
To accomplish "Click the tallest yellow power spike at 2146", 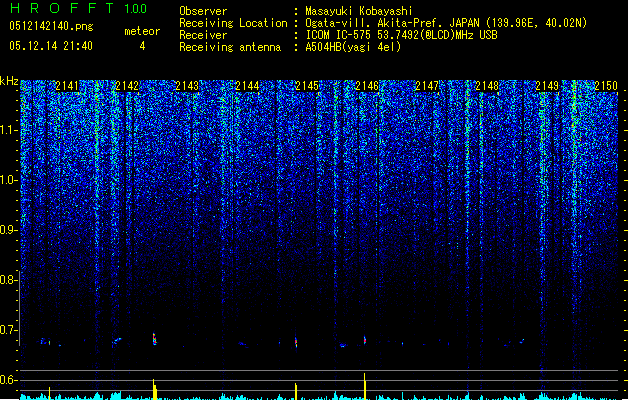I will [365, 386].
